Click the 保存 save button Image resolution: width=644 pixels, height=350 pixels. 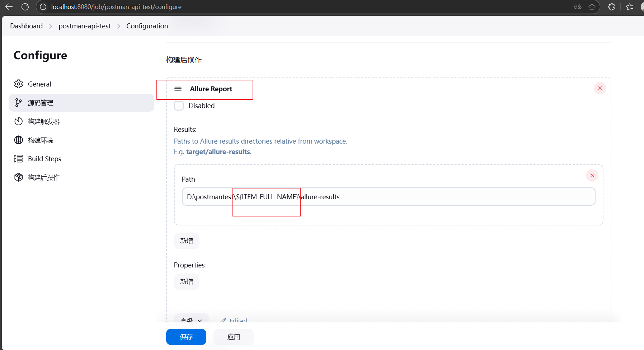point(186,337)
